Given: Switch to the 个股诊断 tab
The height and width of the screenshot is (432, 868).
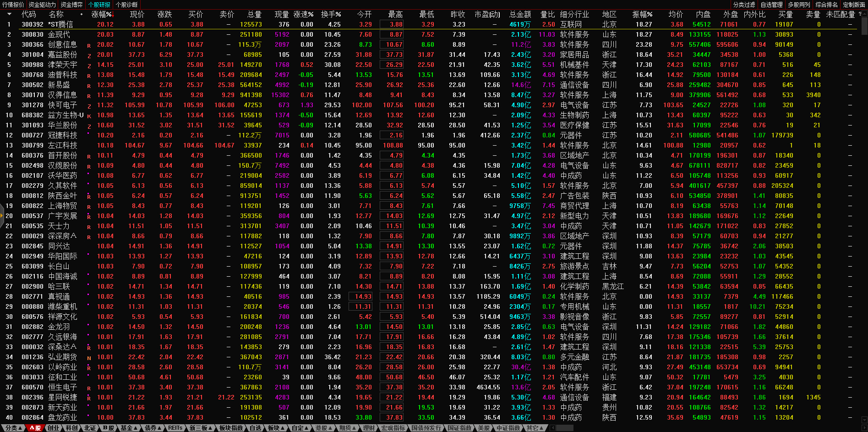Looking at the screenshot, I should tap(126, 5).
